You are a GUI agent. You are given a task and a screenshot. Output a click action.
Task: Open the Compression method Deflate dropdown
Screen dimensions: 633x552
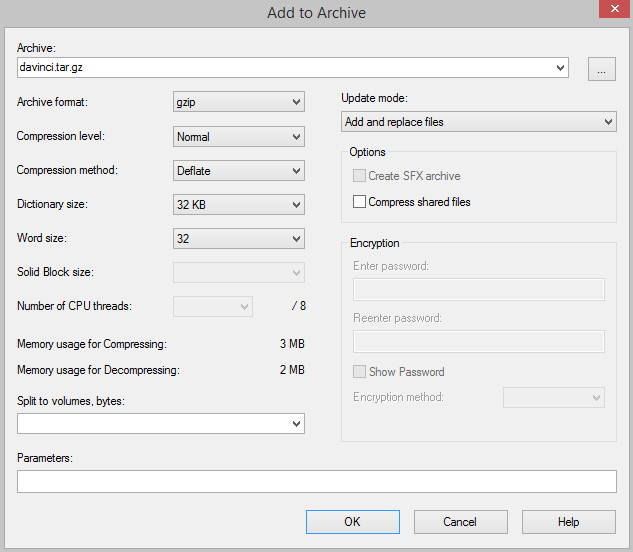pos(238,171)
